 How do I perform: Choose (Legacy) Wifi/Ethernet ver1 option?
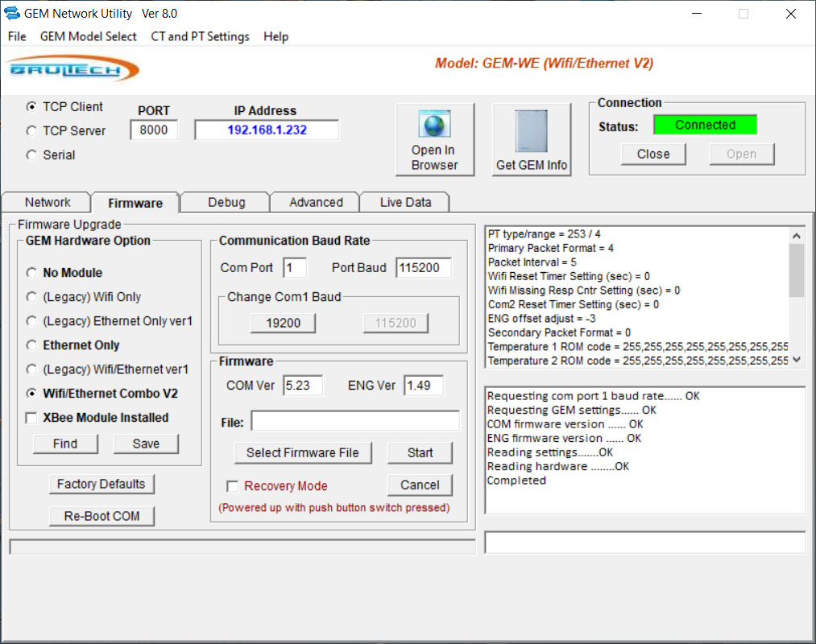pyautogui.click(x=31, y=369)
